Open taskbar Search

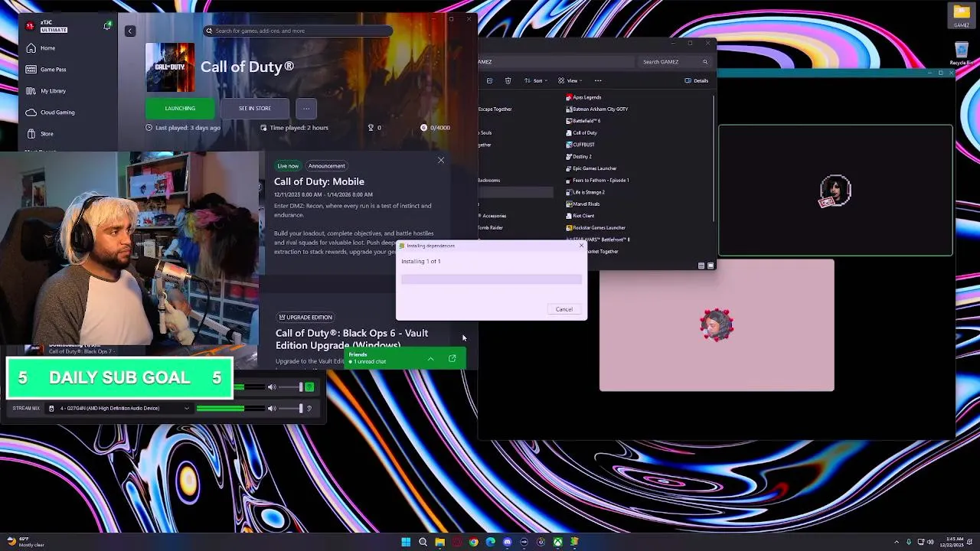click(x=423, y=542)
